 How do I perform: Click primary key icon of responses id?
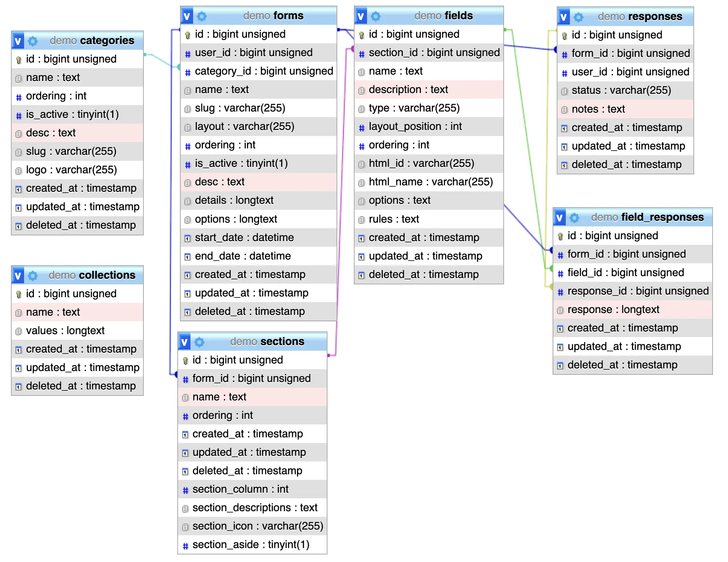[564, 35]
